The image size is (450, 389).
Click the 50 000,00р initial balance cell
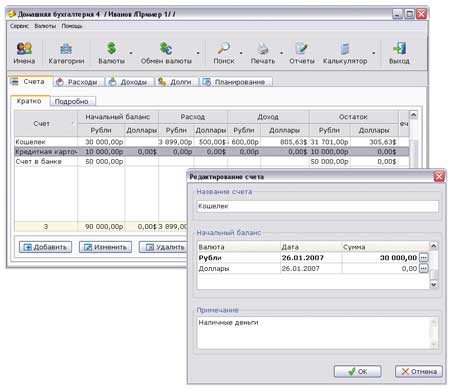pos(101,161)
